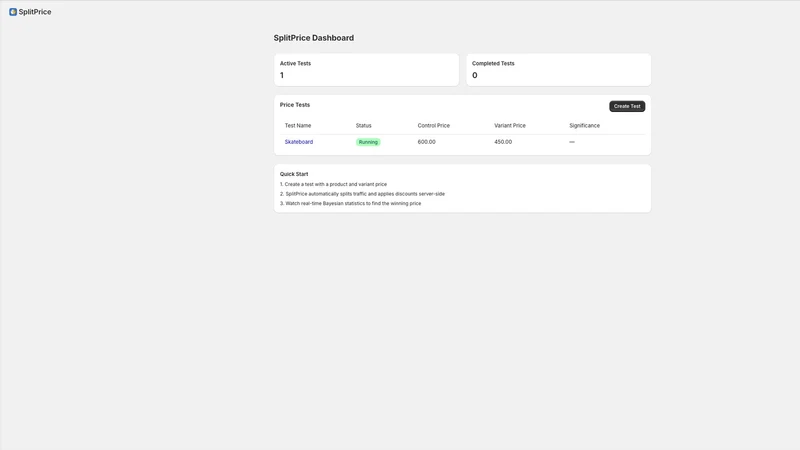Image resolution: width=800 pixels, height=450 pixels.
Task: Click the SplitPrice Dashboard heading
Action: pyautogui.click(x=314, y=38)
